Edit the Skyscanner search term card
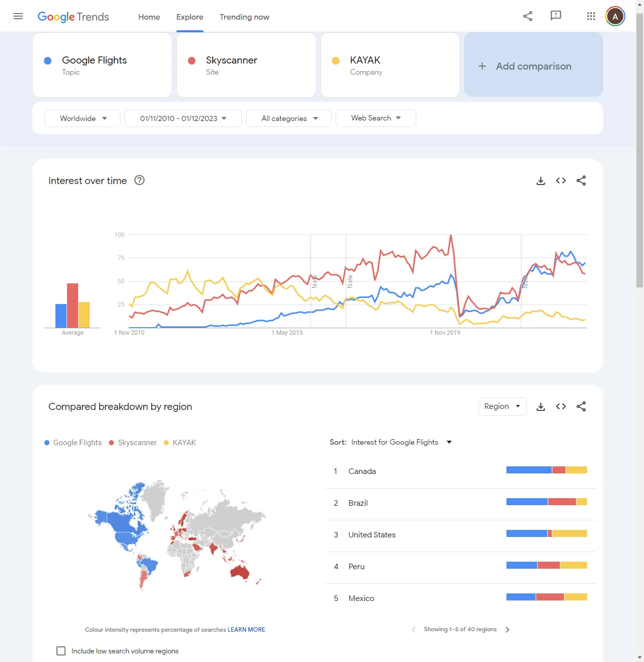The height and width of the screenshot is (662, 644). 246,65
